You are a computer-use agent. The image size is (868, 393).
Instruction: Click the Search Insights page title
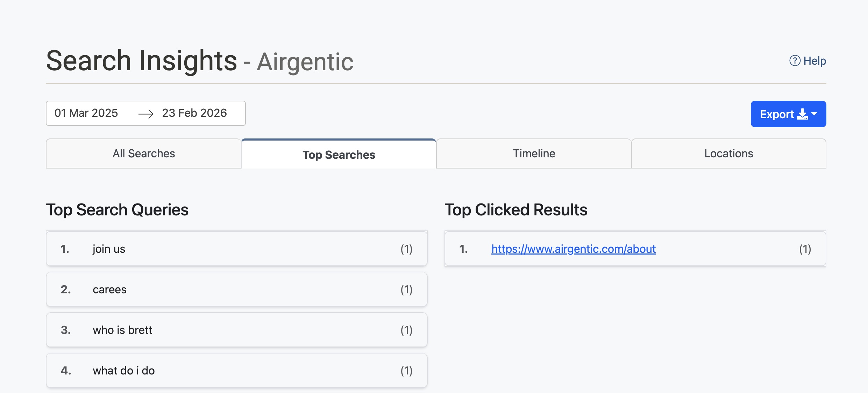pyautogui.click(x=142, y=61)
